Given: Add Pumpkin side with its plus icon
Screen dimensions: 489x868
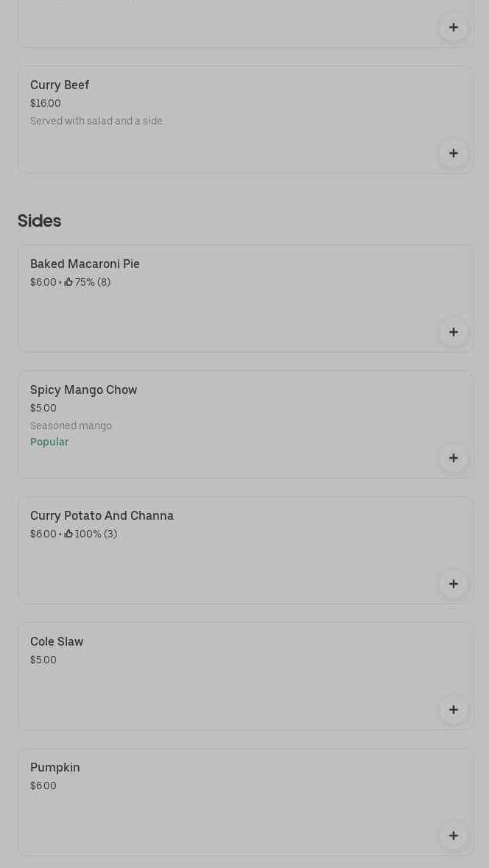Looking at the screenshot, I should pos(454,836).
